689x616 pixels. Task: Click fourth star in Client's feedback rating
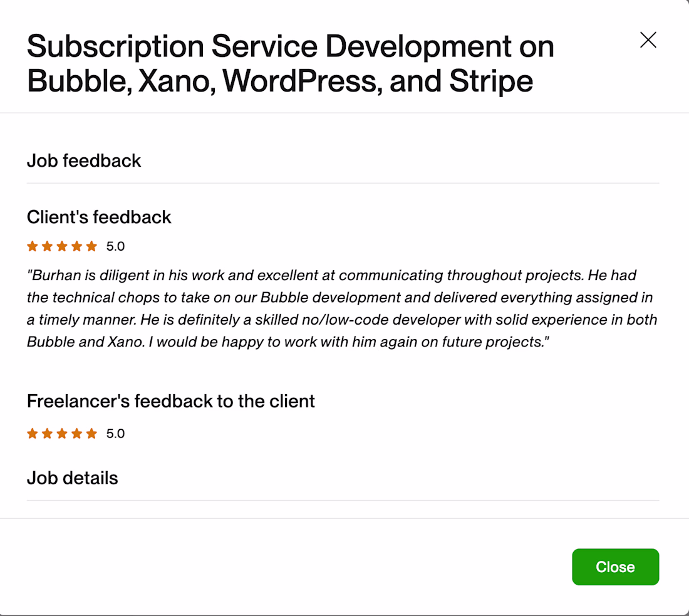click(x=76, y=246)
